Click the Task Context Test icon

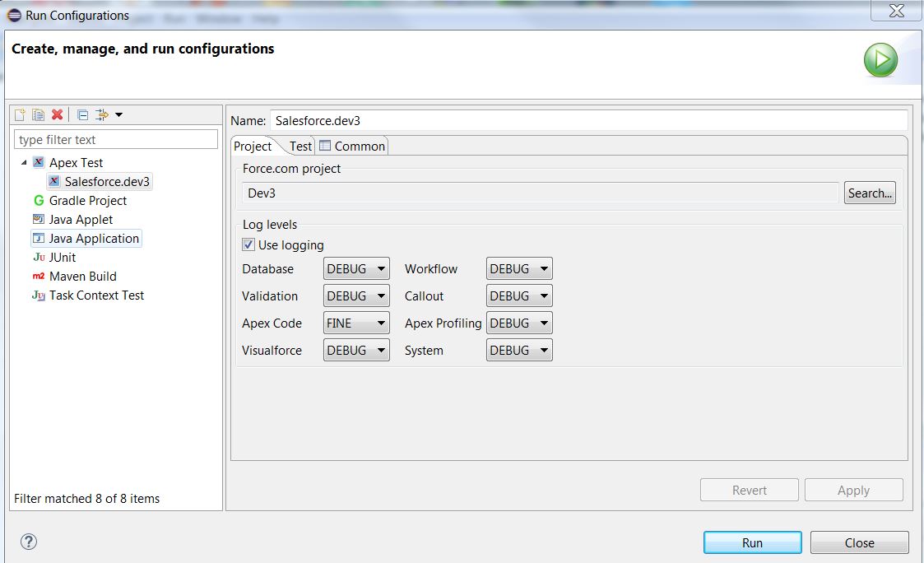point(39,295)
